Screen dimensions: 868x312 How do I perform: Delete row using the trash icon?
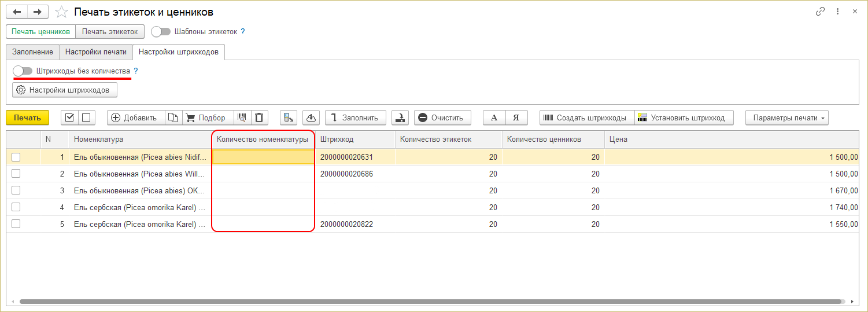(260, 118)
